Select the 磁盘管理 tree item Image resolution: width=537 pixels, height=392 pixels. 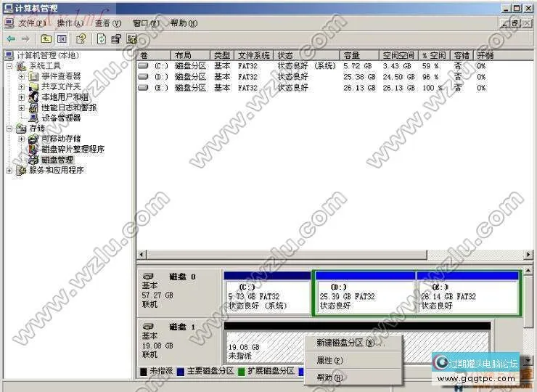pyautogui.click(x=57, y=160)
